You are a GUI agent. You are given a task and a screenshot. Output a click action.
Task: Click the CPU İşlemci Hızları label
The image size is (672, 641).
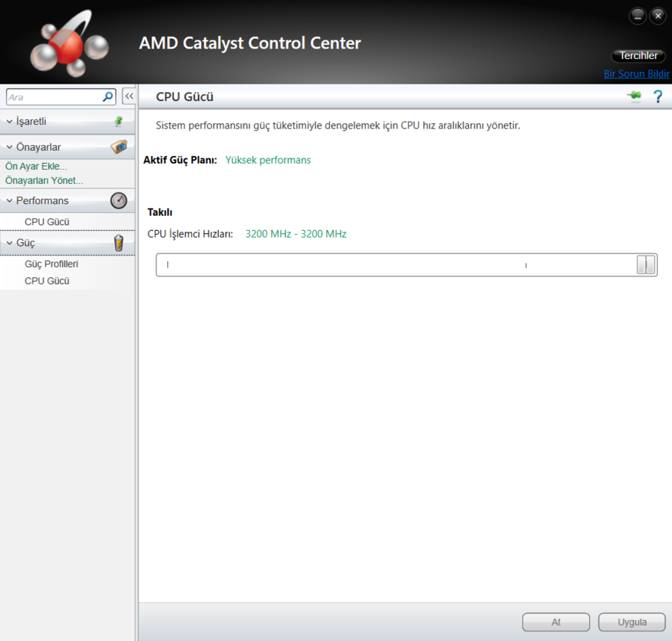click(x=190, y=234)
